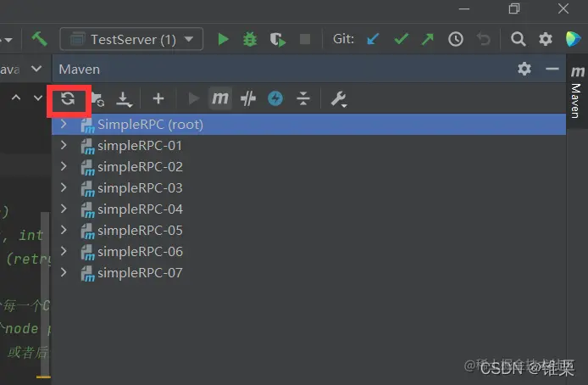This screenshot has height=385, width=588.
Task: Toggle offline mode in Maven toolbar
Action: (x=248, y=98)
